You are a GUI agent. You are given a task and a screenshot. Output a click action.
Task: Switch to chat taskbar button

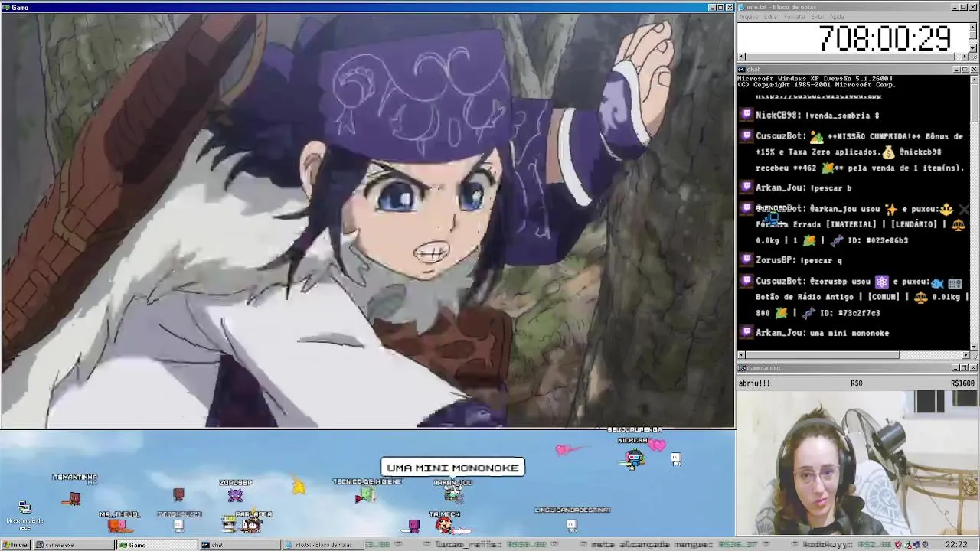pyautogui.click(x=239, y=545)
